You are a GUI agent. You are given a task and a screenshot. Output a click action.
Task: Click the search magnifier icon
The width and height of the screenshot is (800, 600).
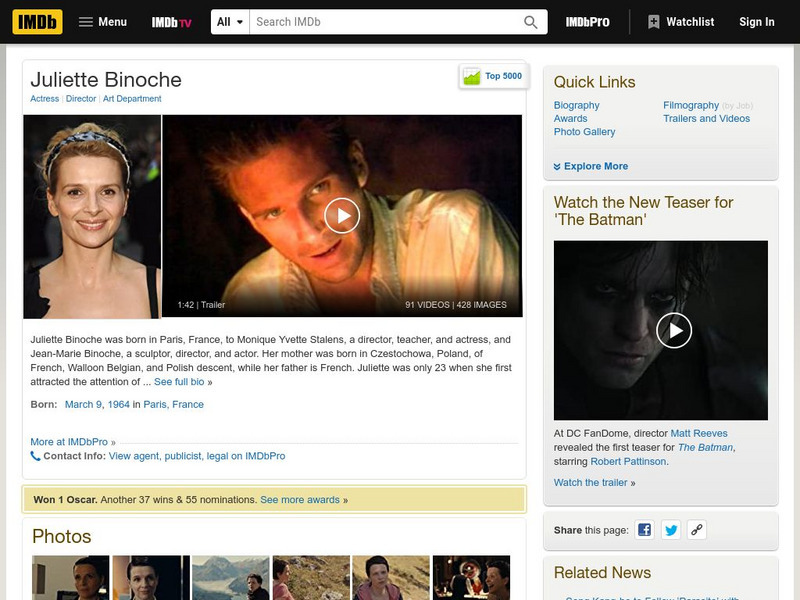(x=530, y=20)
